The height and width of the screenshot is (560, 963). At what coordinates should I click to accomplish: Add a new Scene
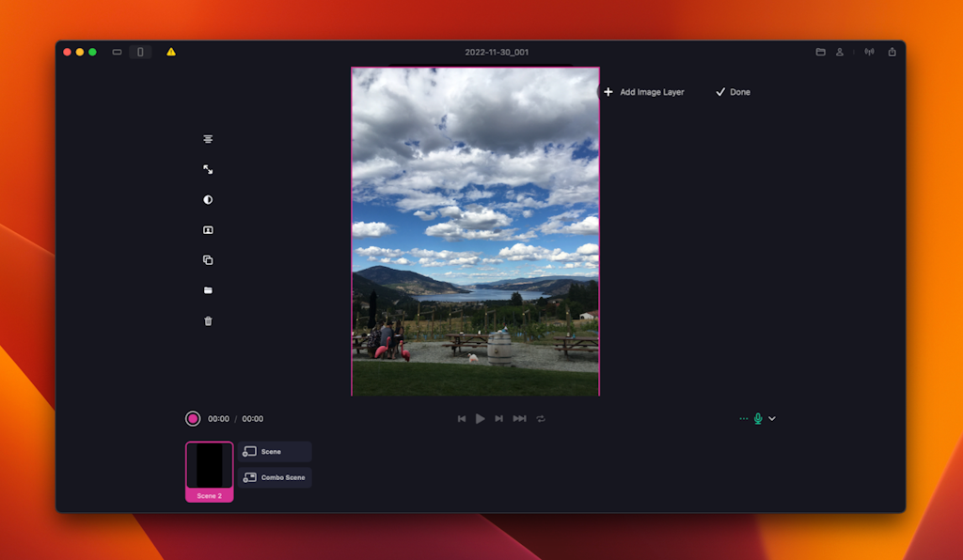[274, 451]
